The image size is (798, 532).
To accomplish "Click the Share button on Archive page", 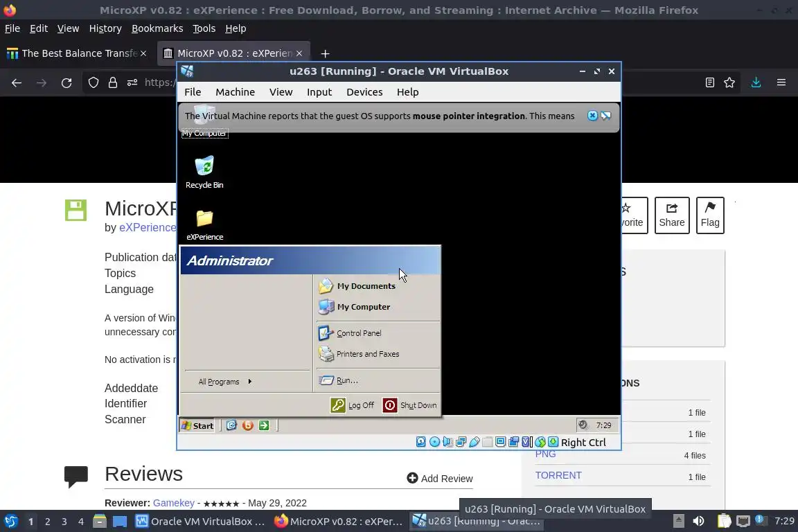I will [672, 215].
